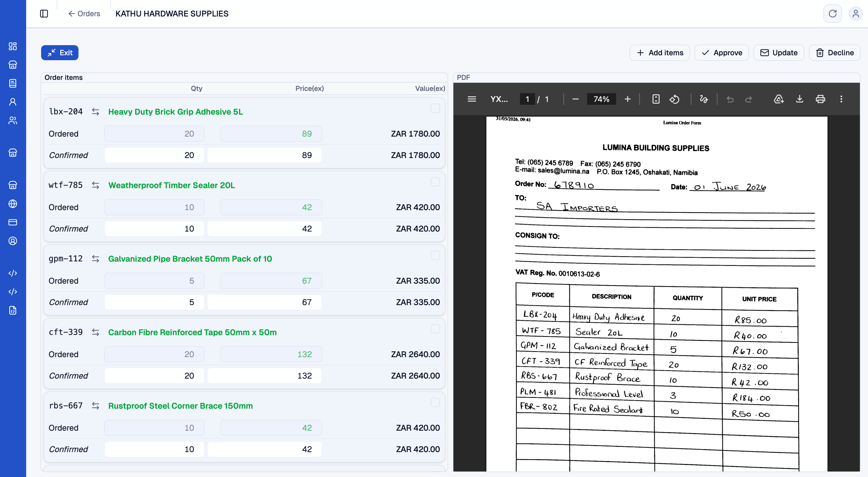Zoom in the PDF
Image resolution: width=868 pixels, height=477 pixels.
tap(627, 99)
